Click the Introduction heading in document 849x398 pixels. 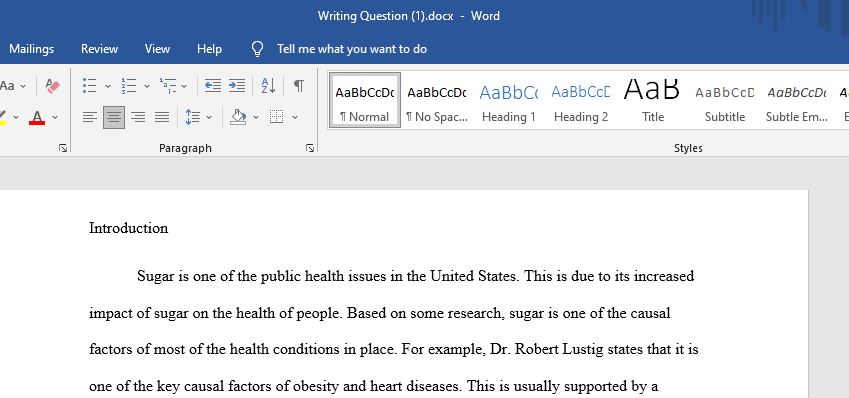click(128, 228)
